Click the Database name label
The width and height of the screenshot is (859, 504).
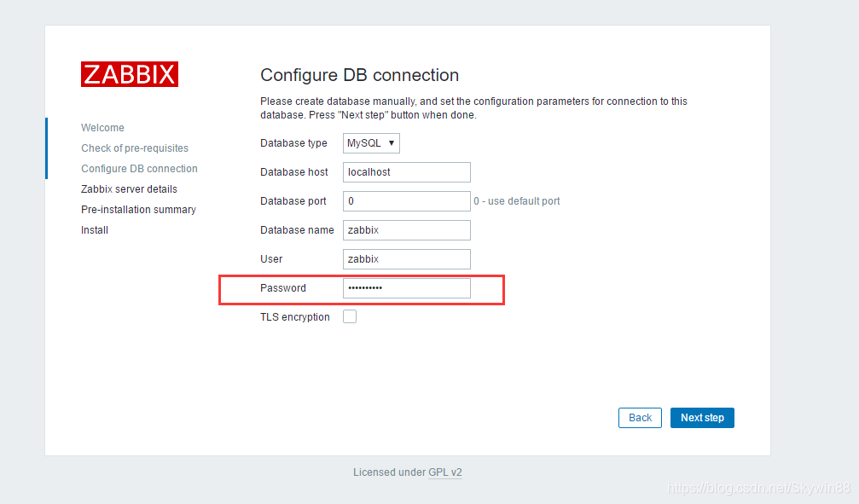pos(297,230)
